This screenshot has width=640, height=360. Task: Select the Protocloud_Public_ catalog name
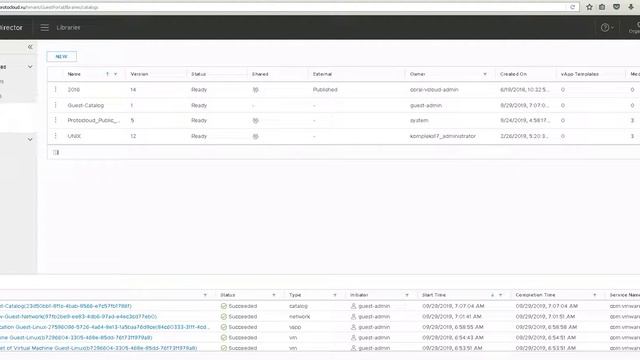[x=93, y=120]
